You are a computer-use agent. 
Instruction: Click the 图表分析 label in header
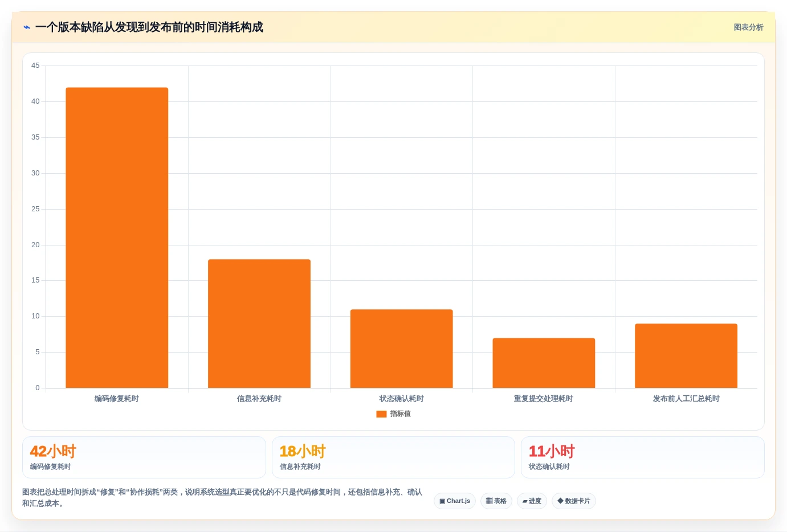click(x=748, y=27)
